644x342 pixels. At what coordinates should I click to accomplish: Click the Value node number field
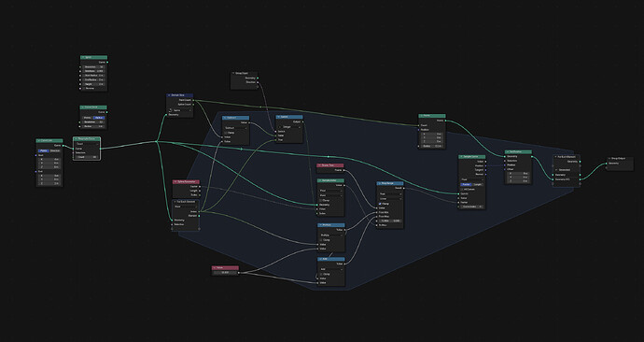[x=225, y=273]
